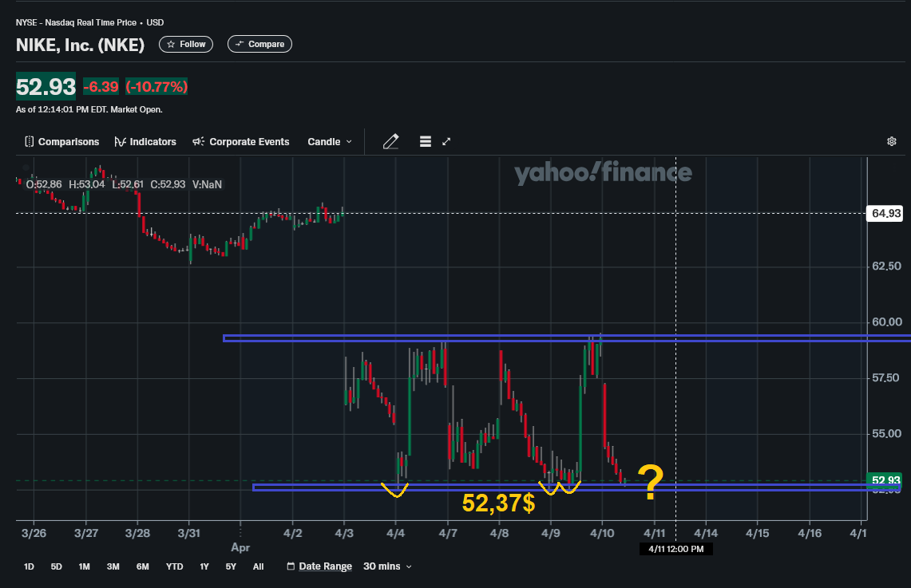This screenshot has width=911, height=588.
Task: Choose the YTD range option
Action: pos(174,566)
